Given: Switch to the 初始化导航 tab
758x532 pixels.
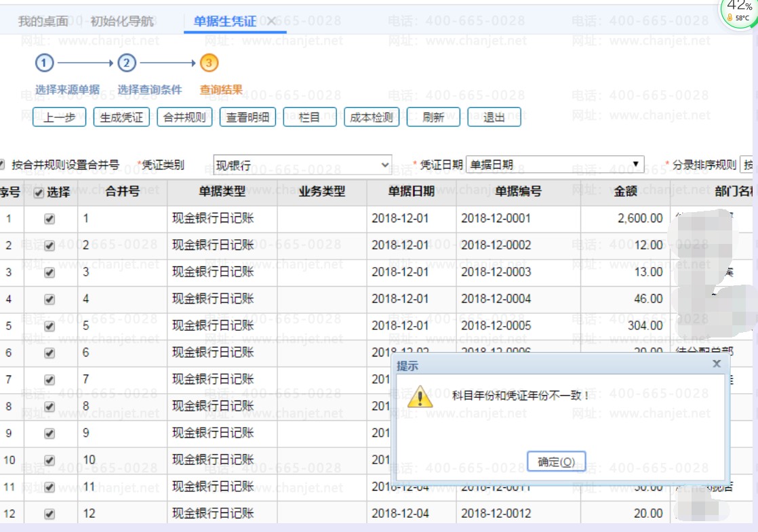Looking at the screenshot, I should [122, 21].
